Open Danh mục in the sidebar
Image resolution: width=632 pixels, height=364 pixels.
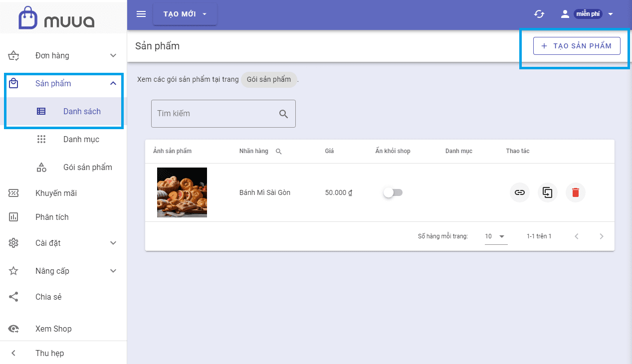click(81, 139)
